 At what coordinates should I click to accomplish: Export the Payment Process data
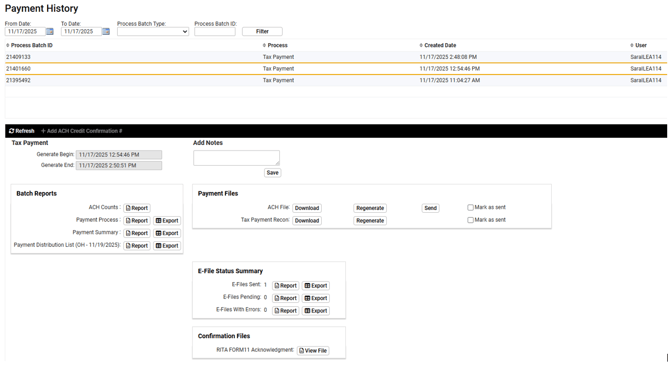point(167,221)
